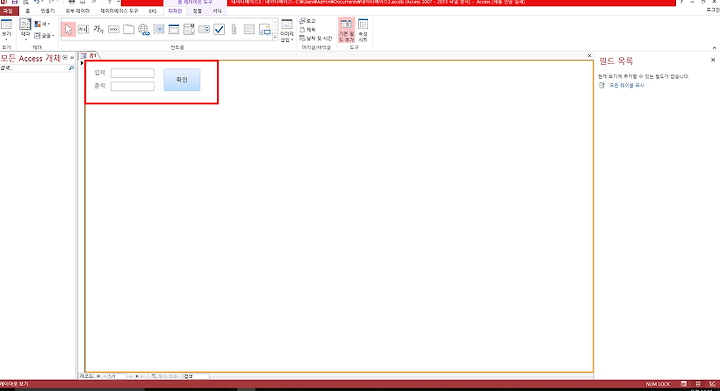This screenshot has height=391, width=720.
Task: Switch to the Home ribbon tab
Action: coord(28,11)
